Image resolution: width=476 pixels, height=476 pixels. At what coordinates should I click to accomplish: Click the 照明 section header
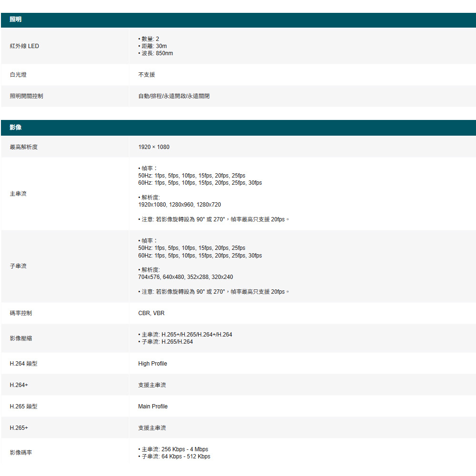(16, 20)
